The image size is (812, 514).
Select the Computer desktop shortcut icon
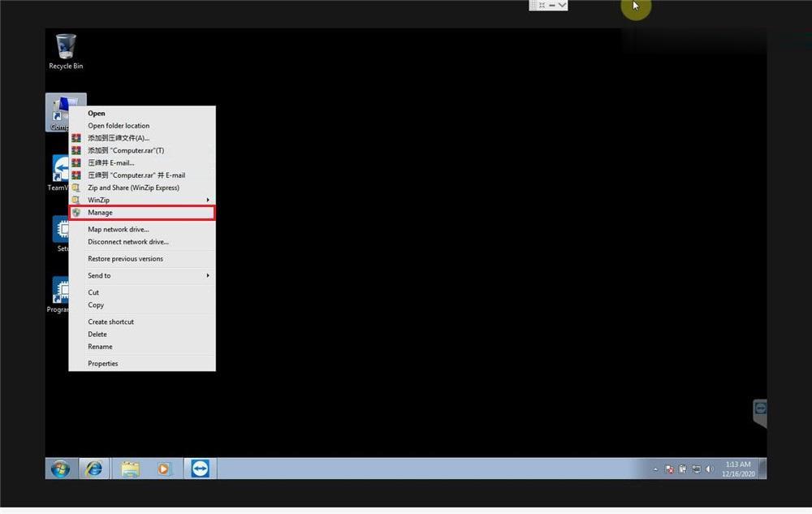(x=58, y=112)
